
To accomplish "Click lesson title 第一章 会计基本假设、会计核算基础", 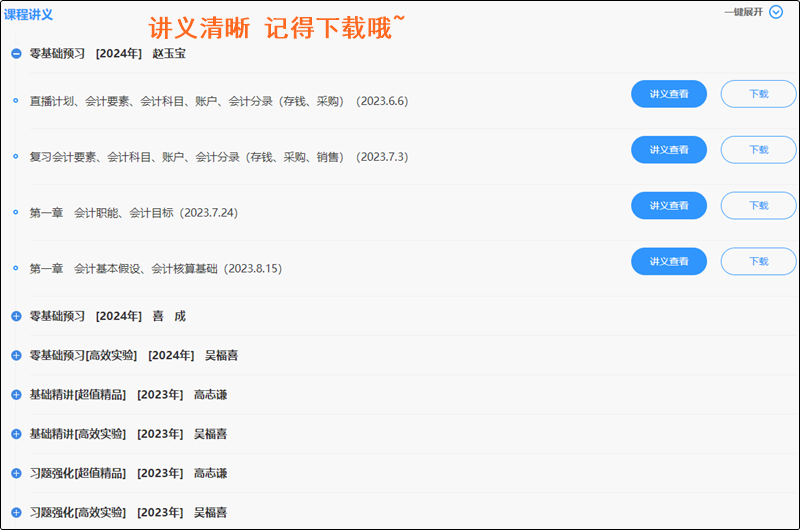I will tap(156, 268).
